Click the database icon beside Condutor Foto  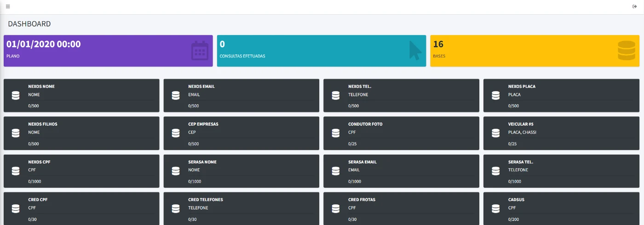point(336,133)
